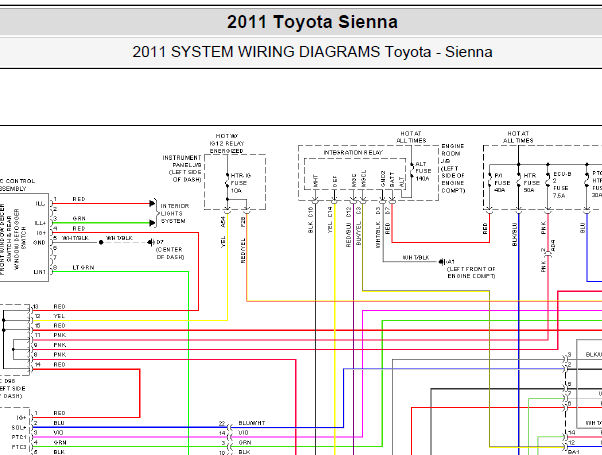
Task: Select the "ALT FUSE 140A" label
Action: tap(423, 171)
